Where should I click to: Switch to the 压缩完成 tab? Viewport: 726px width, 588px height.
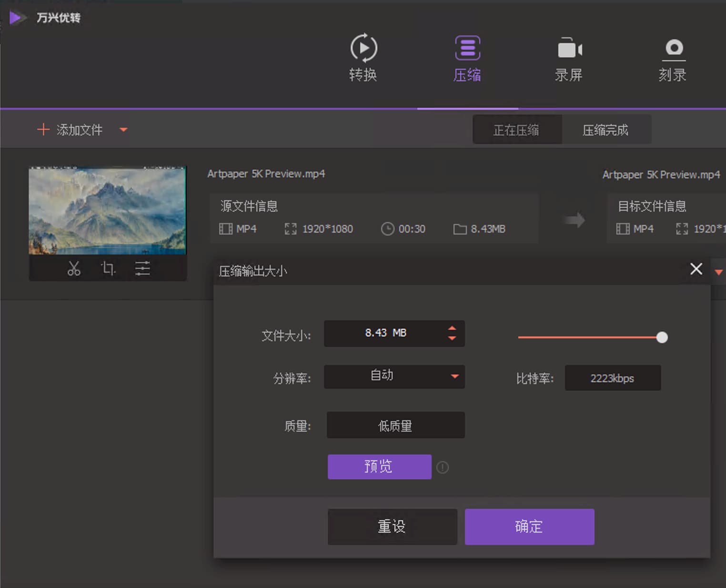(x=606, y=130)
